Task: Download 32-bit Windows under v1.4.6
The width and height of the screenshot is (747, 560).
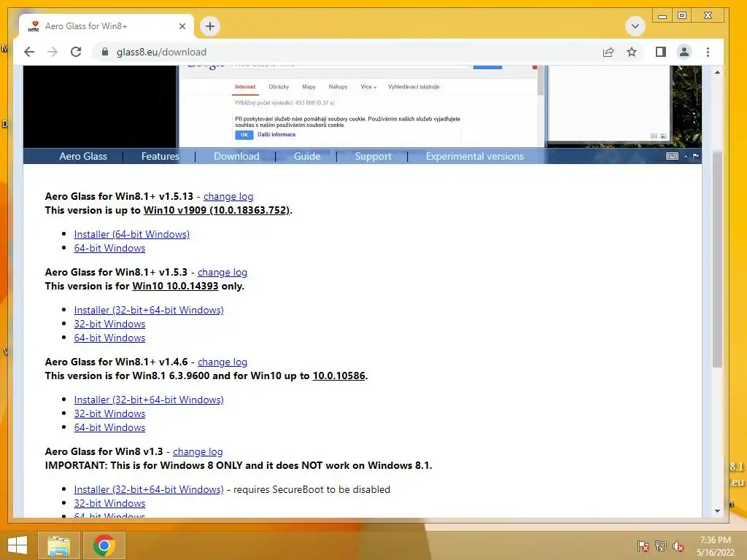Action: 109,413
